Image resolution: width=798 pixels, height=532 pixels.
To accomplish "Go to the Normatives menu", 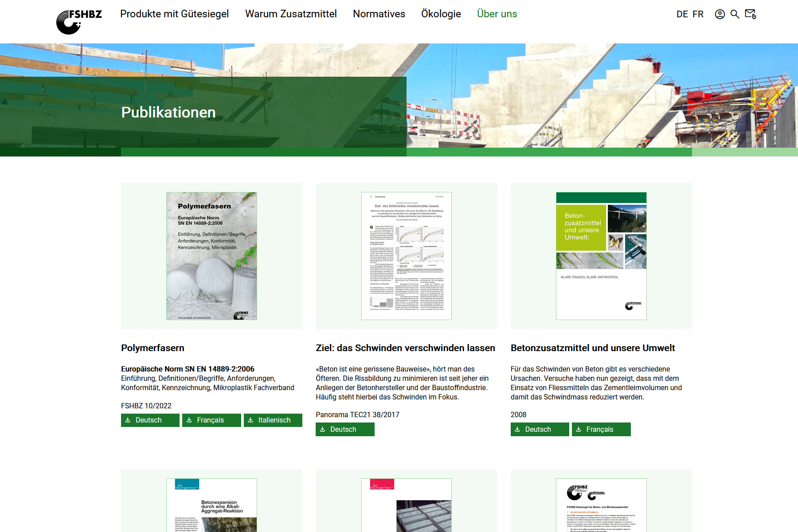I will (x=379, y=14).
